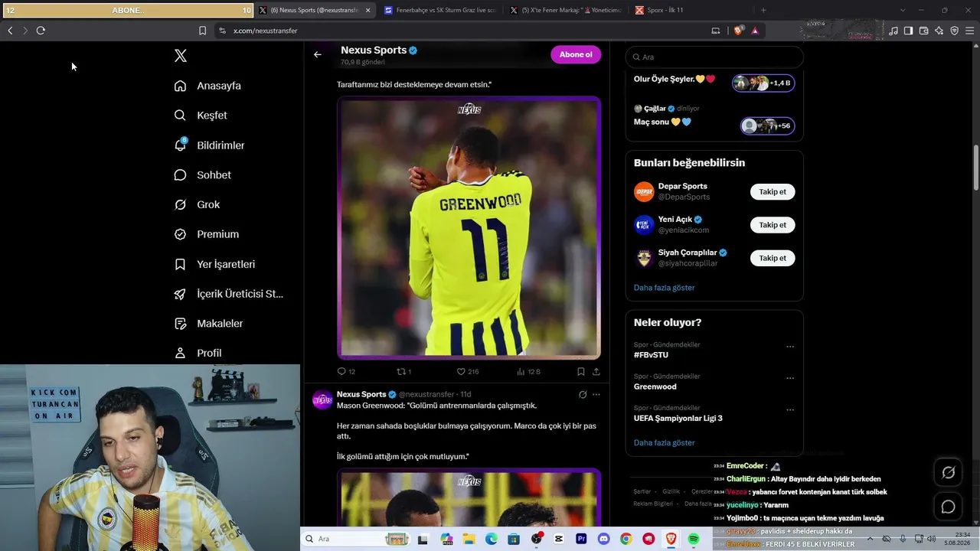The height and width of the screenshot is (551, 980).
Task: Reload the page in browser toolbar
Action: tap(41, 31)
